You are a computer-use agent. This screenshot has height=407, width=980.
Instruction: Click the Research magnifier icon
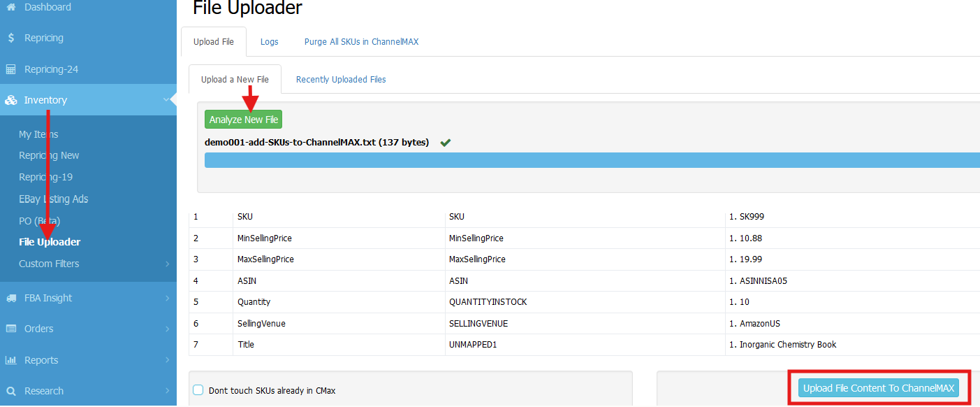[11, 391]
